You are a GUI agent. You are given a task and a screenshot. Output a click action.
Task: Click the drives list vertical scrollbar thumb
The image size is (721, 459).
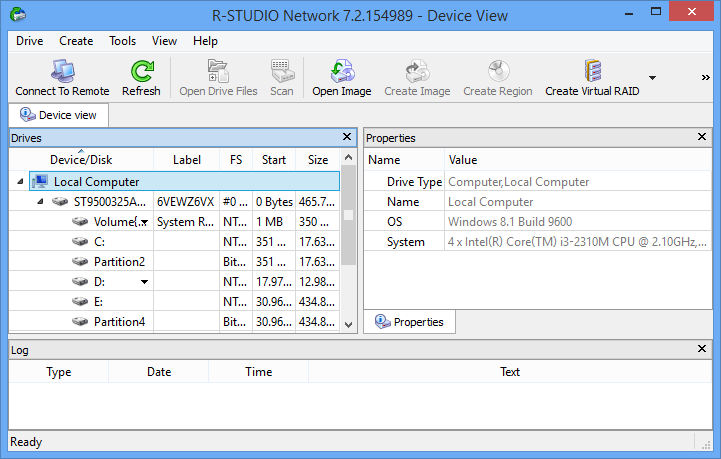(x=349, y=215)
